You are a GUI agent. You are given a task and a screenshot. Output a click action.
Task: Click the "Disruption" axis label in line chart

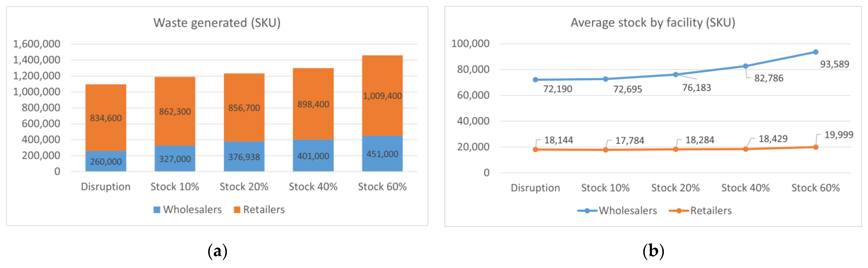(535, 188)
